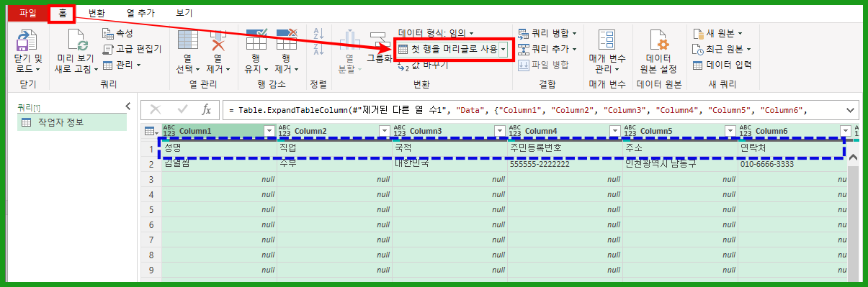Select cell containing 성명
This screenshot has width=868, height=287.
(x=219, y=148)
